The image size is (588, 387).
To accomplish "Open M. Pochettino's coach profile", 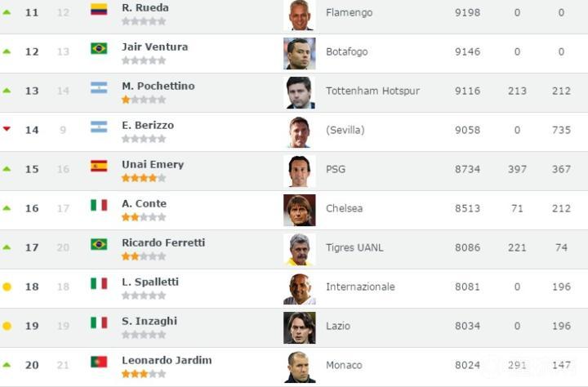I will (158, 86).
